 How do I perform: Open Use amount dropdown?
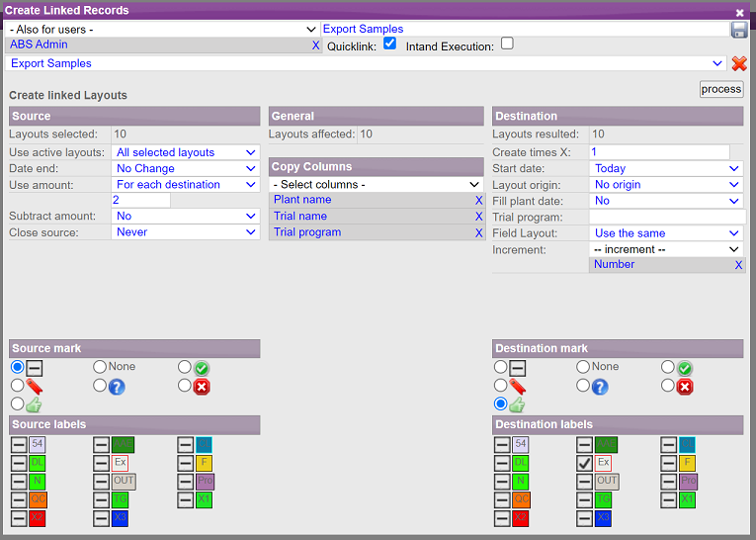pos(186,184)
